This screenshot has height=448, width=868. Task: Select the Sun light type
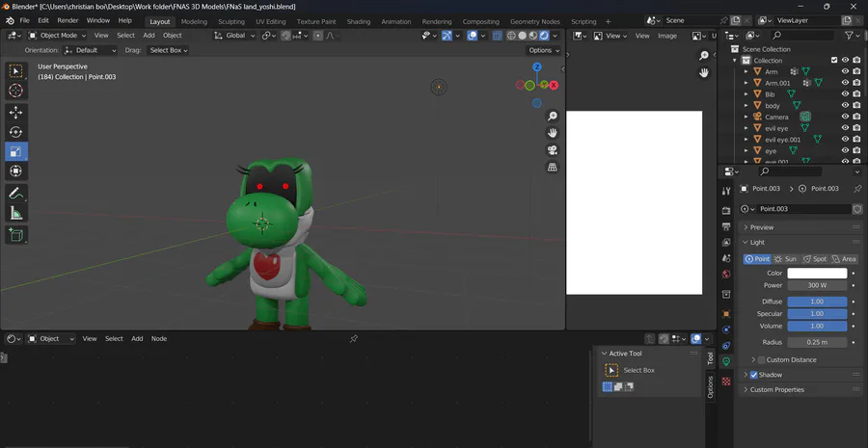(x=785, y=259)
